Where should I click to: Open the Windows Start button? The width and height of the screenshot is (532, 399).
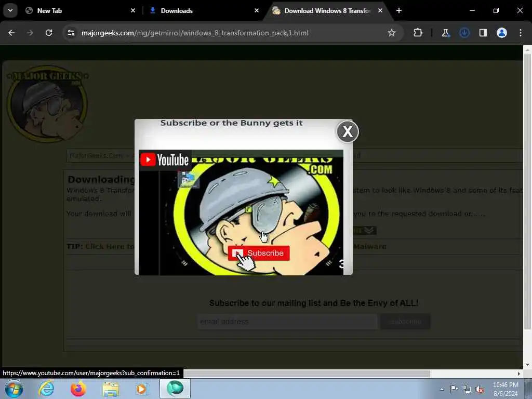click(x=14, y=389)
